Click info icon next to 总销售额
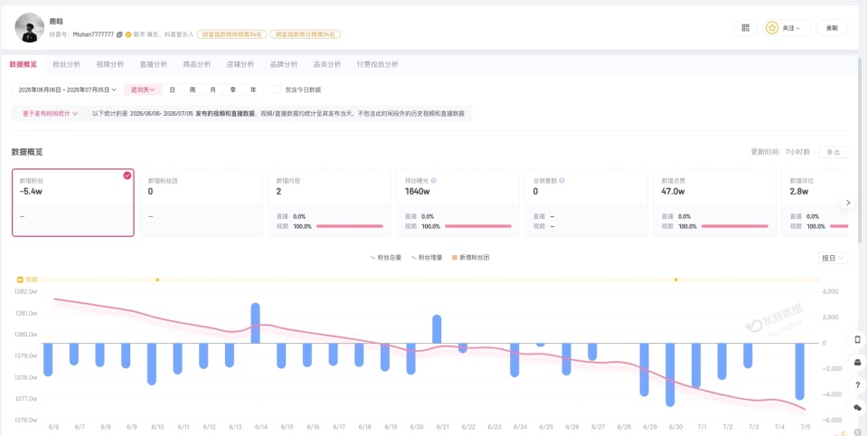This screenshot has height=436, width=868. tap(561, 181)
